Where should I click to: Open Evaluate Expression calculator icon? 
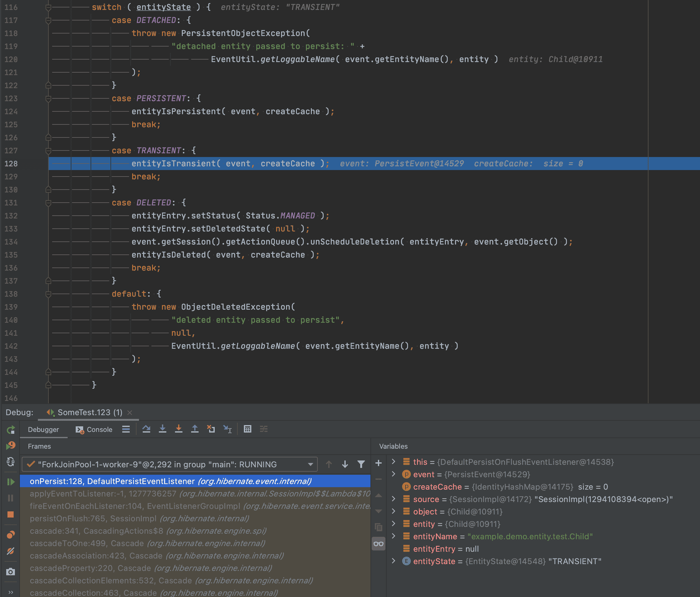coord(248,429)
